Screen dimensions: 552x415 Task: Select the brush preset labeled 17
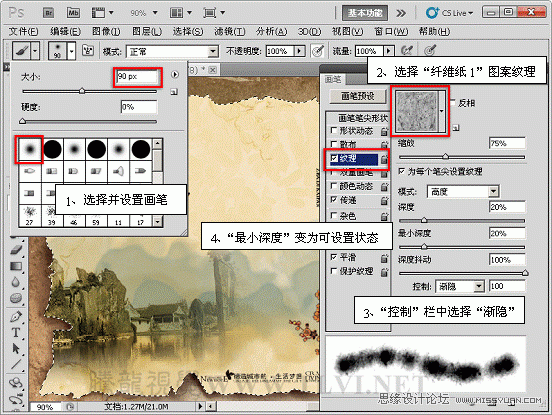140,216
